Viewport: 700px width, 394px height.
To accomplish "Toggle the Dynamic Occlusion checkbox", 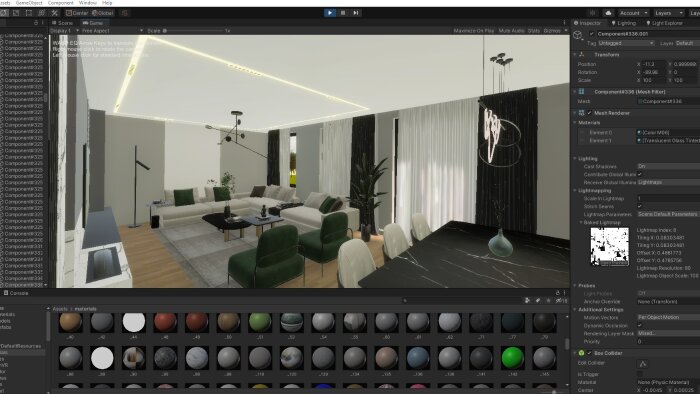I will click(x=640, y=325).
